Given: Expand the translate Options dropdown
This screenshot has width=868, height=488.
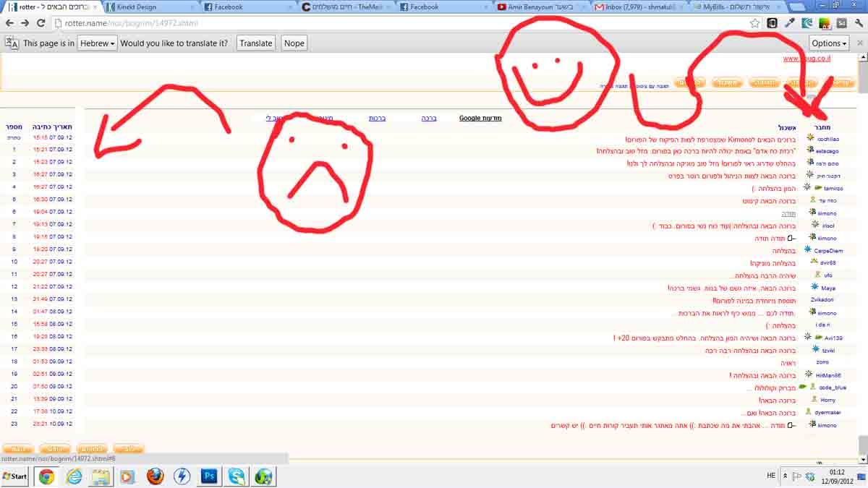Looking at the screenshot, I should [x=828, y=43].
